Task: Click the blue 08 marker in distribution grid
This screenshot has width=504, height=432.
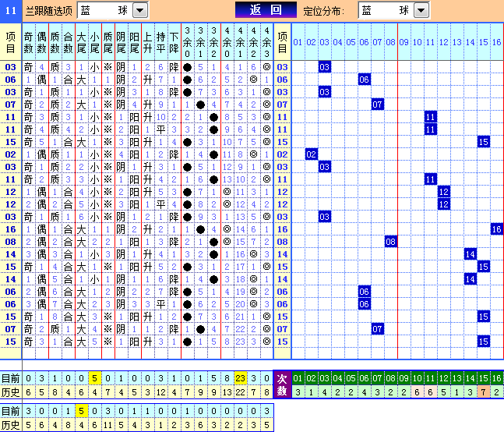Action: [x=390, y=242]
